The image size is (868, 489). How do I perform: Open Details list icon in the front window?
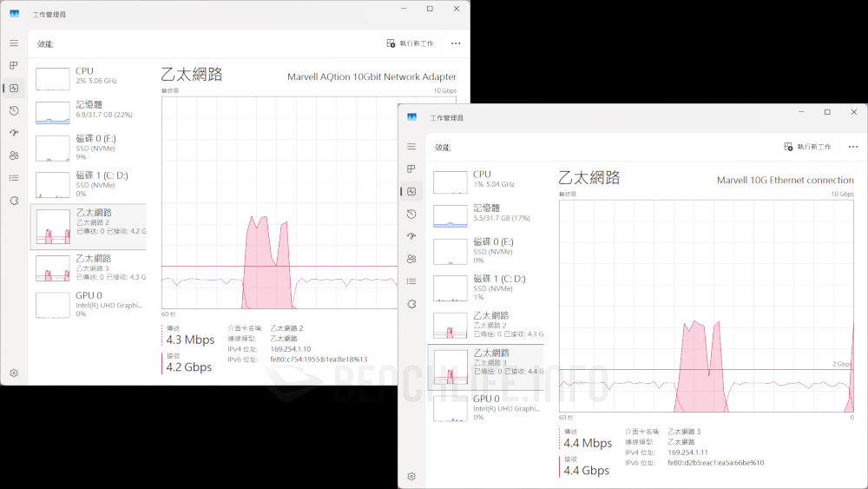pos(411,281)
